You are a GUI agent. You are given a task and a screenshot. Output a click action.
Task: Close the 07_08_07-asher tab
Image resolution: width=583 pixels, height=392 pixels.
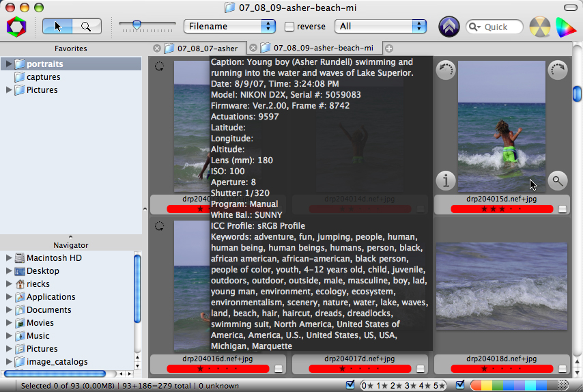coord(157,48)
